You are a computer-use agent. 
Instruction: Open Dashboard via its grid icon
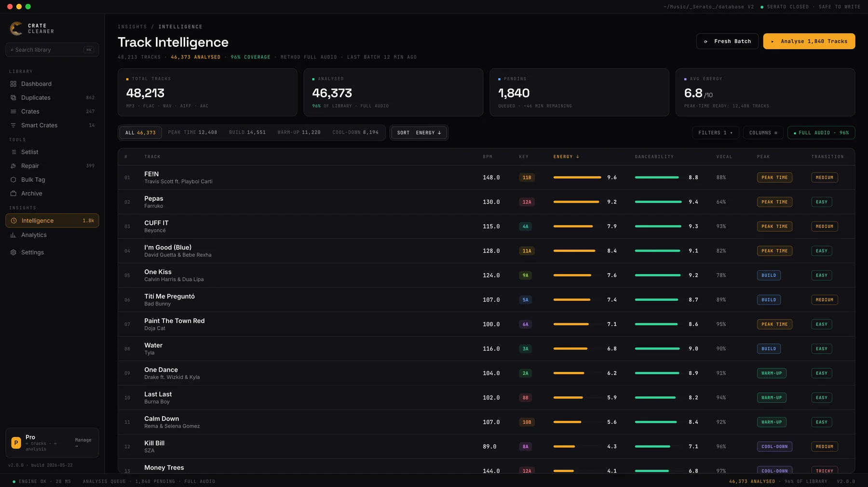coord(14,84)
